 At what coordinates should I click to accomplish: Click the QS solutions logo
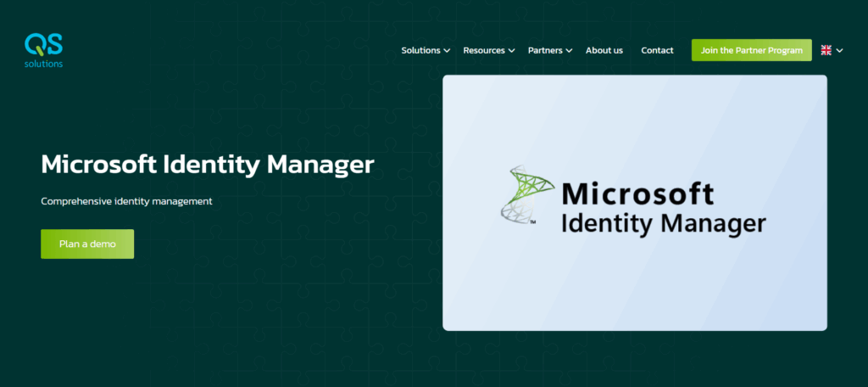[x=44, y=50]
